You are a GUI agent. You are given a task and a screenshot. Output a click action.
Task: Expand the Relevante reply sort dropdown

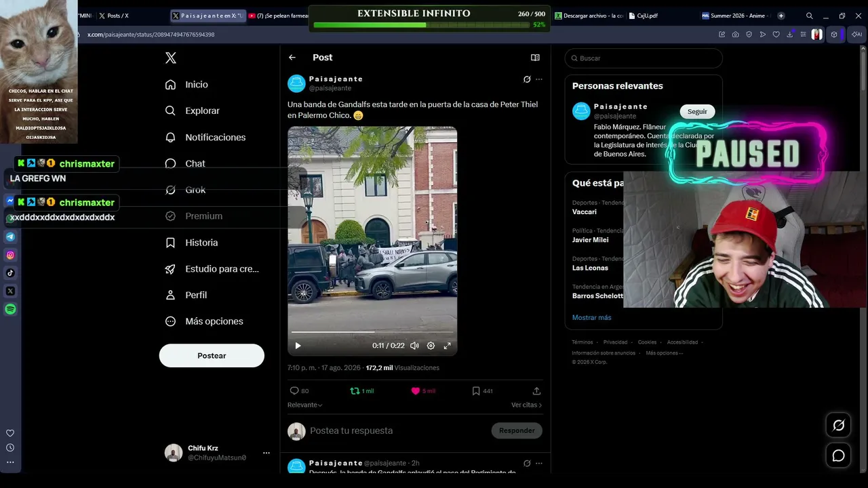point(305,405)
